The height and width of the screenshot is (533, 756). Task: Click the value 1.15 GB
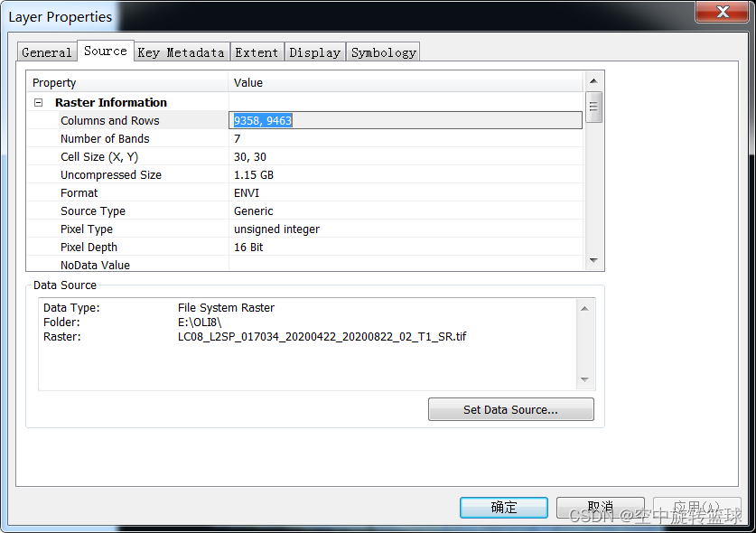(x=254, y=175)
